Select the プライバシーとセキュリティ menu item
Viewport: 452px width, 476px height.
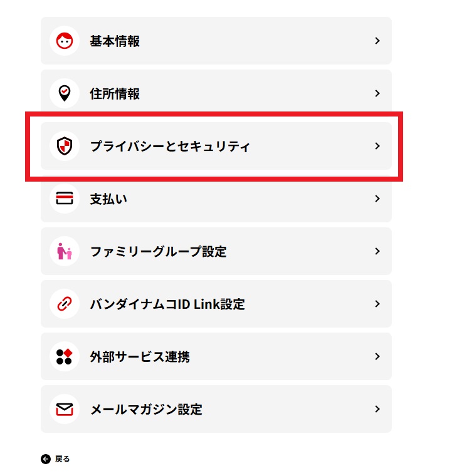pyautogui.click(x=170, y=147)
